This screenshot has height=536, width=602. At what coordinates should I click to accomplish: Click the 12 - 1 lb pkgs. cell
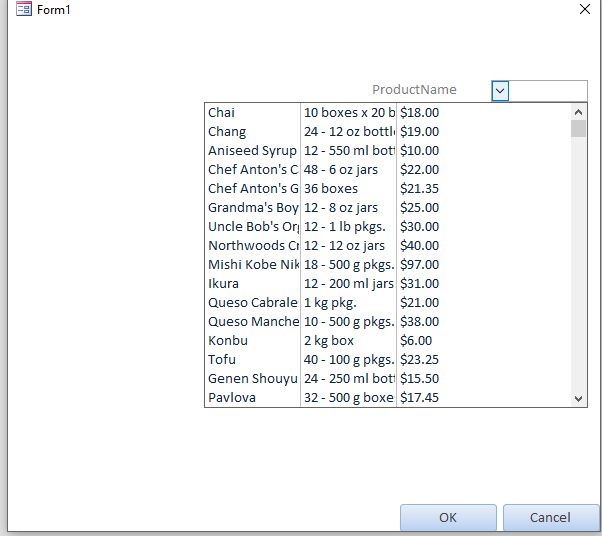click(x=345, y=227)
